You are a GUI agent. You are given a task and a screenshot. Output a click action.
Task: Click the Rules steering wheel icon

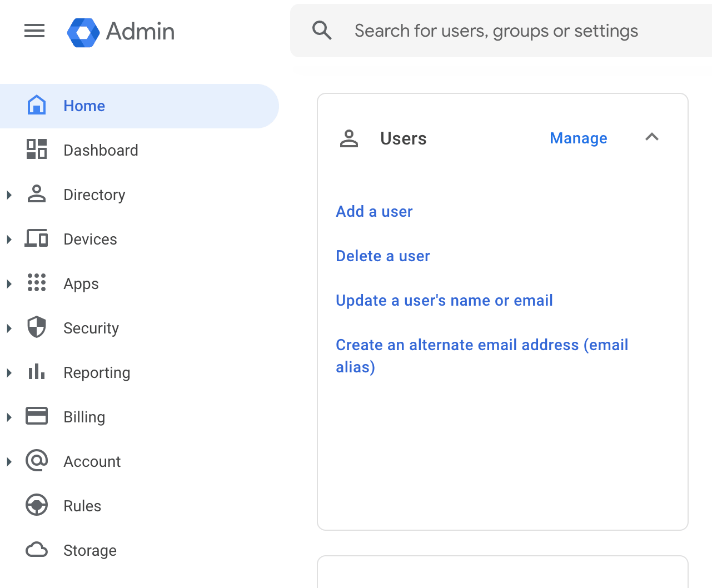[x=36, y=506]
